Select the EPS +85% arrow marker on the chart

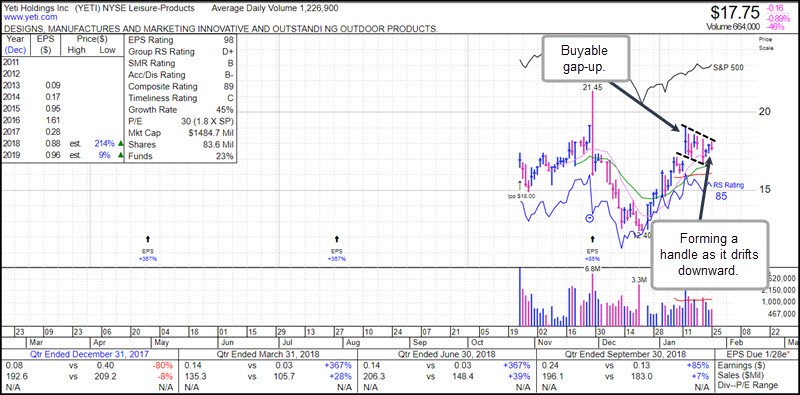(x=593, y=238)
